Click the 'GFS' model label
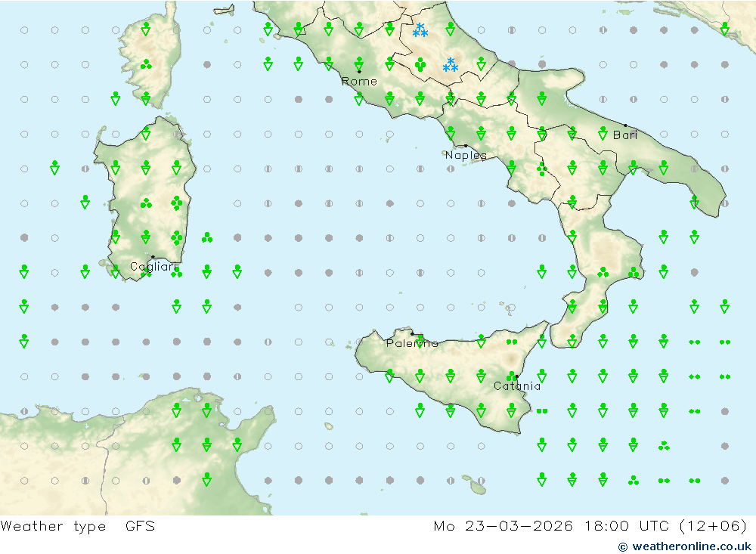Image resolution: width=756 pixels, height=554 pixels. point(141,525)
